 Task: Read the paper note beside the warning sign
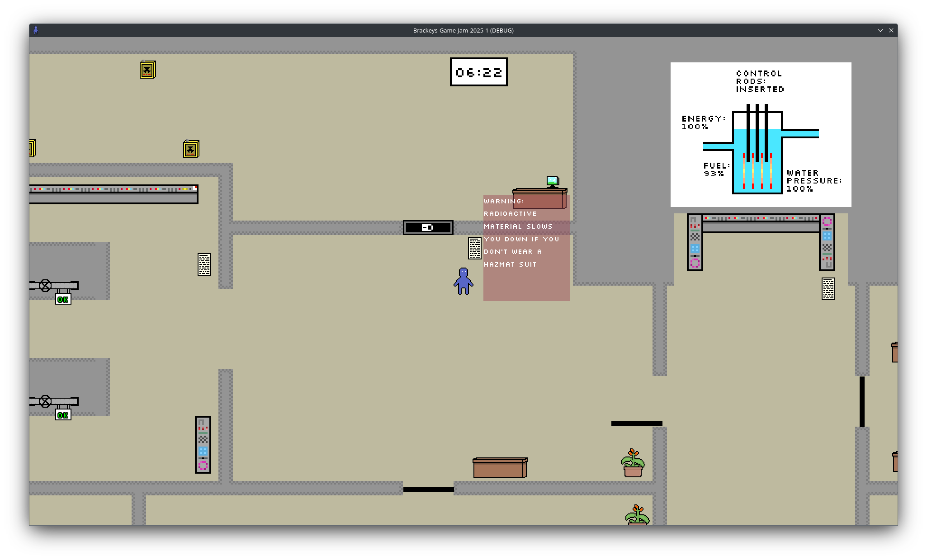point(474,248)
